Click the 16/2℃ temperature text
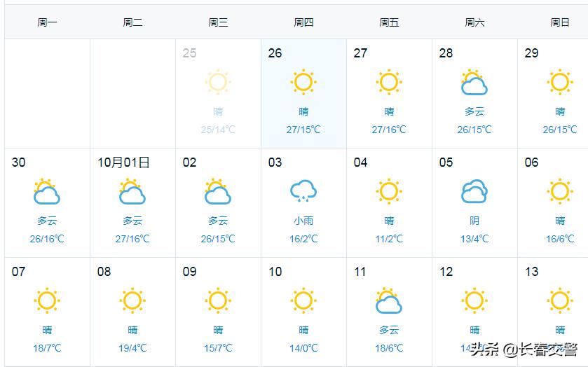 [x=303, y=239]
